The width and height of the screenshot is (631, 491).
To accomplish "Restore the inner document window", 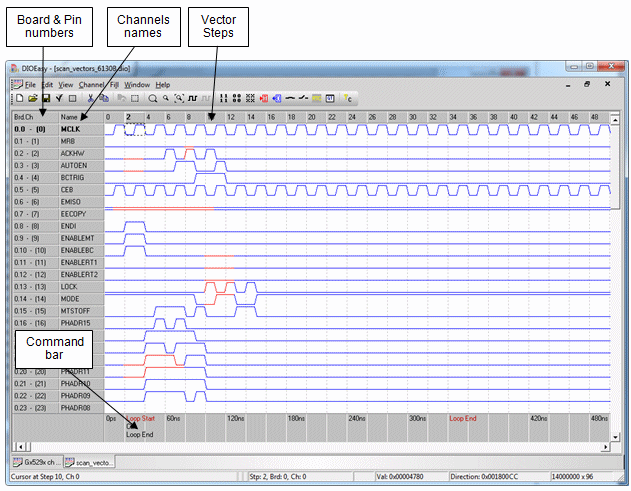I will pos(587,84).
